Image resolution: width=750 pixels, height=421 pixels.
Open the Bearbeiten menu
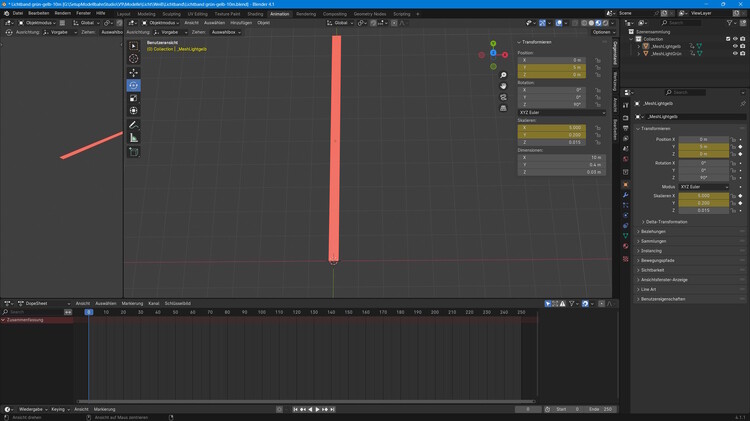(38, 13)
